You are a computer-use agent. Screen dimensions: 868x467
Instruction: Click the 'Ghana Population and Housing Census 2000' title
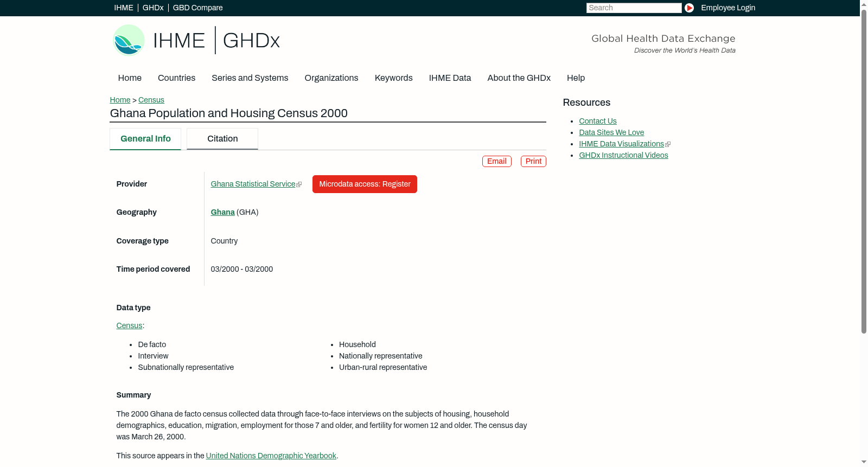pos(229,113)
